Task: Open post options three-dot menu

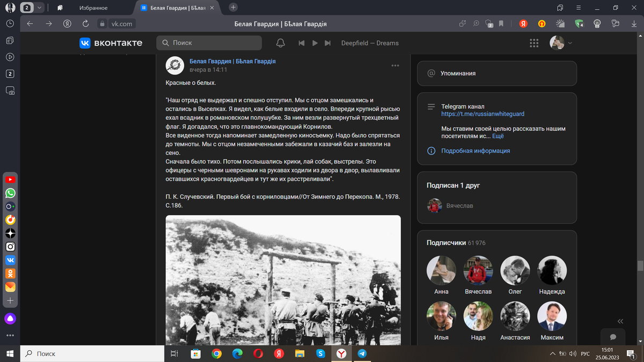Action: point(396,65)
